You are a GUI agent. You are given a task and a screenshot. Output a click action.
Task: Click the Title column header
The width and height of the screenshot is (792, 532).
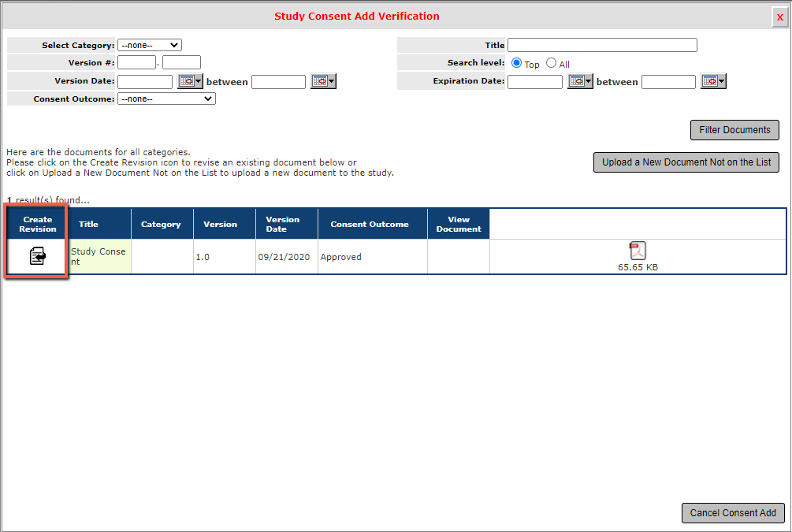click(100, 224)
